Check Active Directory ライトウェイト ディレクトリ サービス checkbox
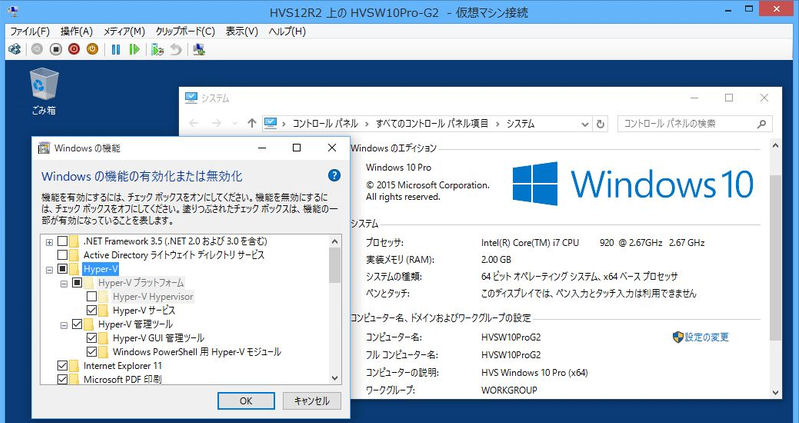799x423 pixels. 62,255
